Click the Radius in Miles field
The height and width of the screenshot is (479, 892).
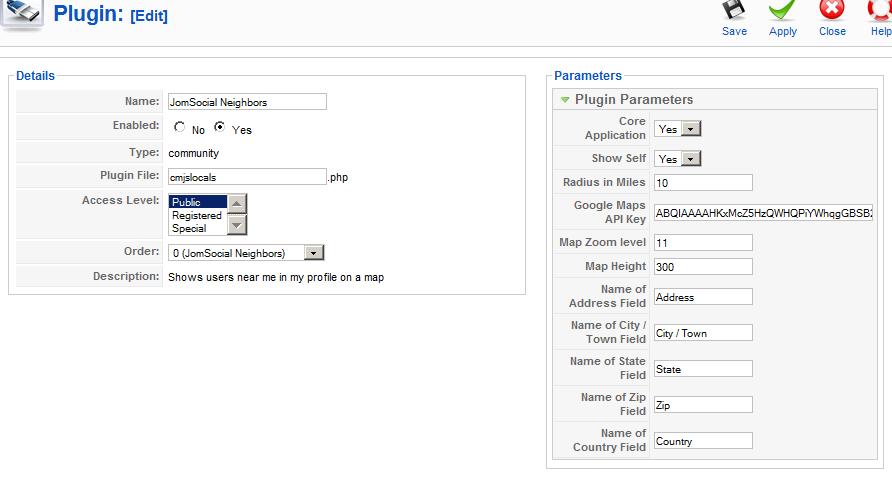(x=702, y=183)
